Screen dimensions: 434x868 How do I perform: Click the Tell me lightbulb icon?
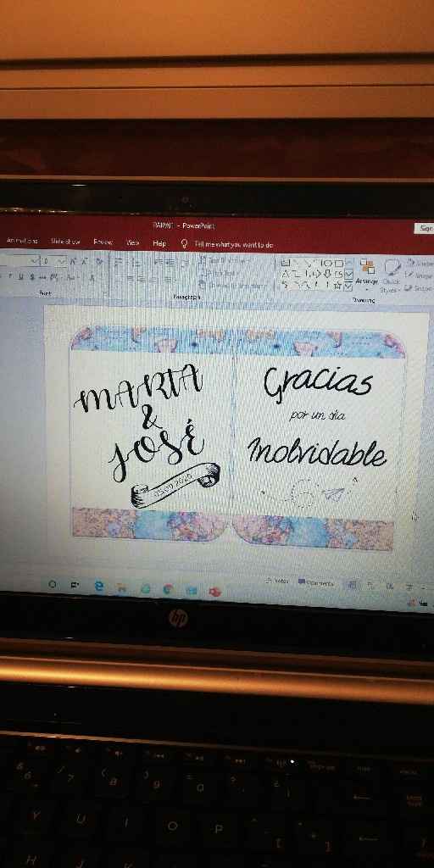[185, 243]
